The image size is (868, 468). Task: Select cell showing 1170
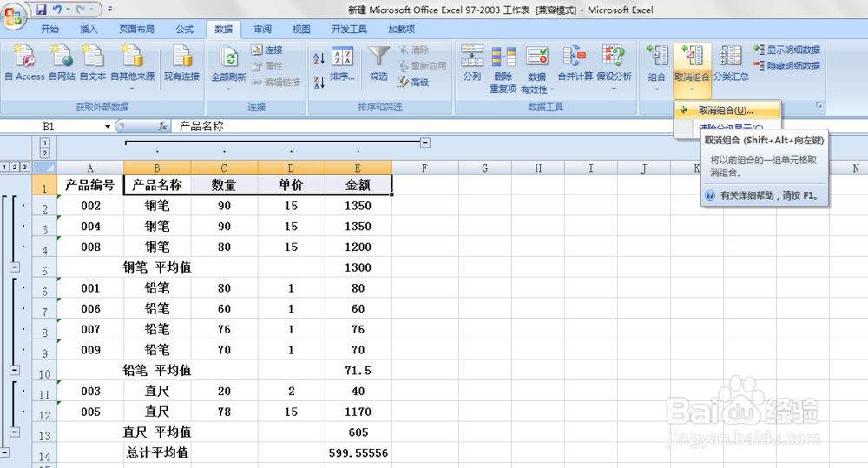[358, 412]
